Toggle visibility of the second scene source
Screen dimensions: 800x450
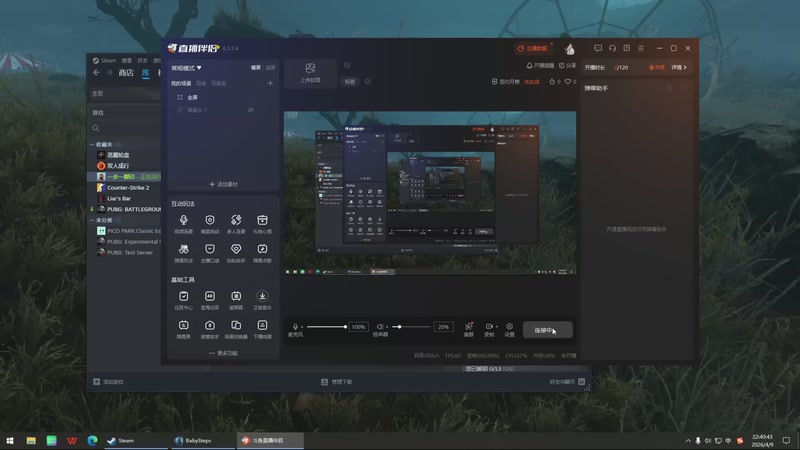251,110
